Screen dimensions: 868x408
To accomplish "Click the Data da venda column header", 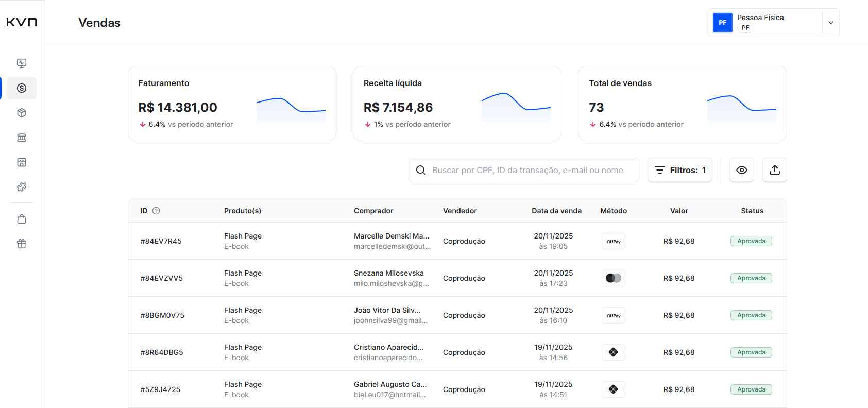I will coord(557,211).
